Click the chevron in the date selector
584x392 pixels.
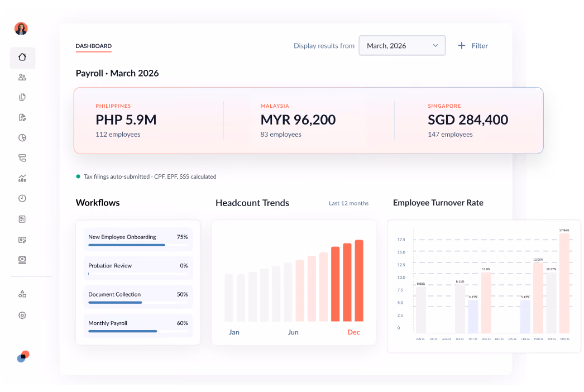click(435, 45)
